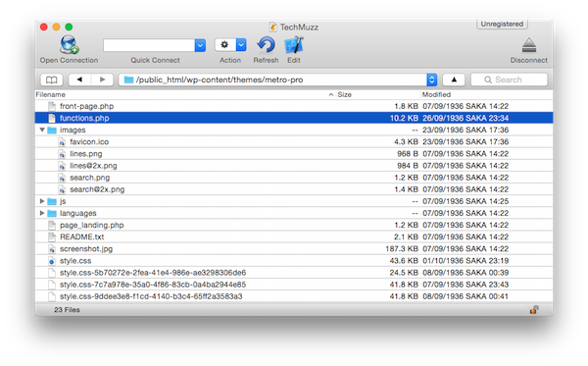Open the path selector dropdown
Image resolution: width=588 pixels, height=366 pixels.
click(431, 79)
